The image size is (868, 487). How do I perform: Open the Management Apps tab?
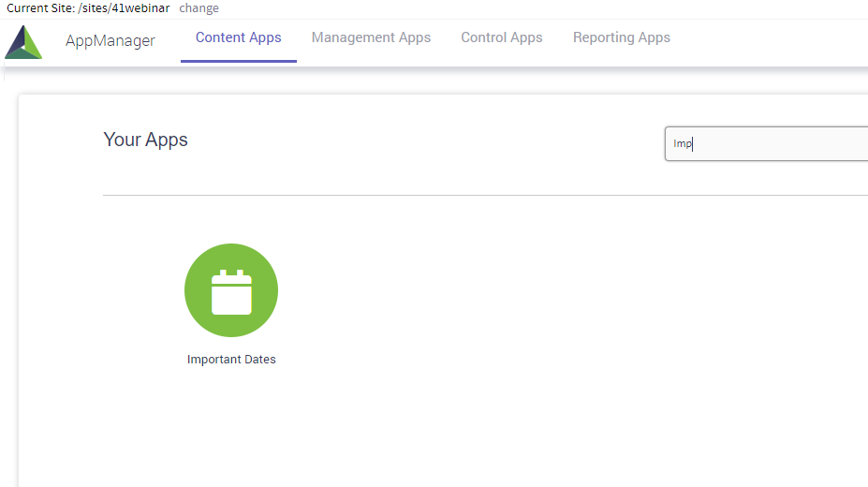point(371,37)
